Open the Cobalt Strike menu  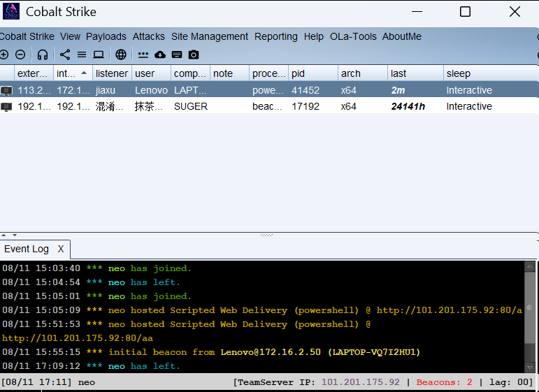[x=27, y=36]
